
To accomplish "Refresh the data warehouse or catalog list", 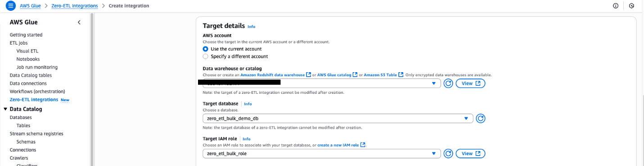I will 448,83.
